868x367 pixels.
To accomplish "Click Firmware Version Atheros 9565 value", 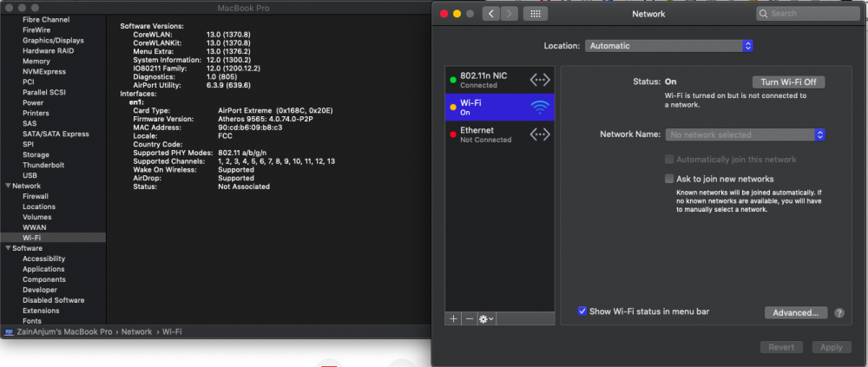I will pyautogui.click(x=267, y=119).
